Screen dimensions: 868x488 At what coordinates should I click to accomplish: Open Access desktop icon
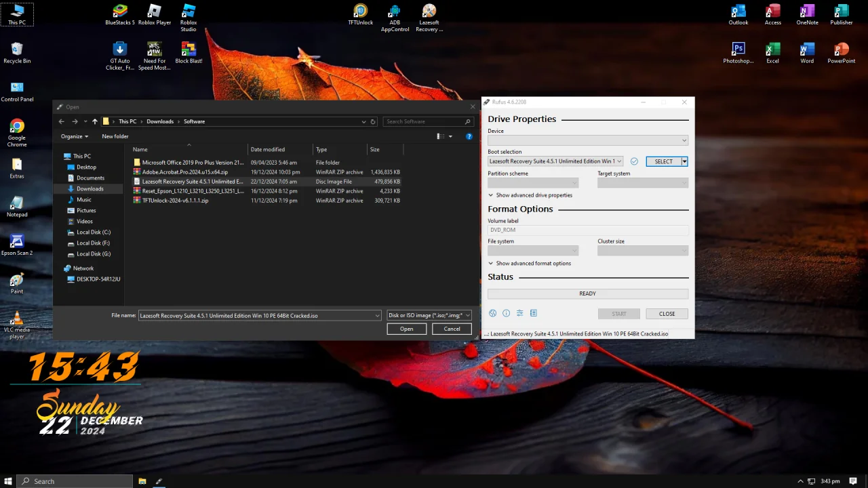pos(773,15)
